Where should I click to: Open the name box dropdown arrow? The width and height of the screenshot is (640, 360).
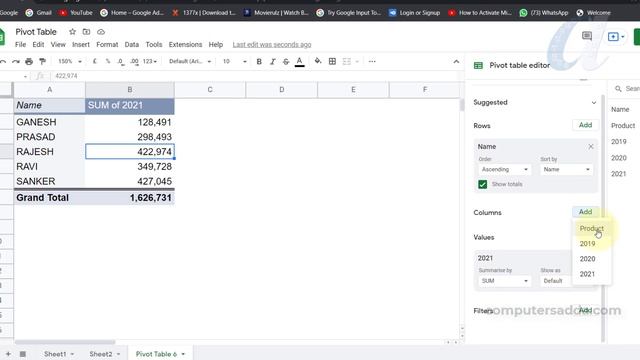[25, 76]
